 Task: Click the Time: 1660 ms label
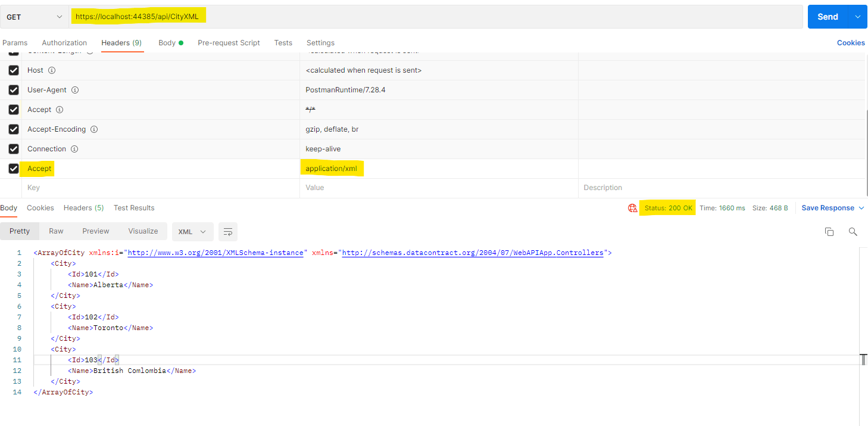pyautogui.click(x=722, y=208)
